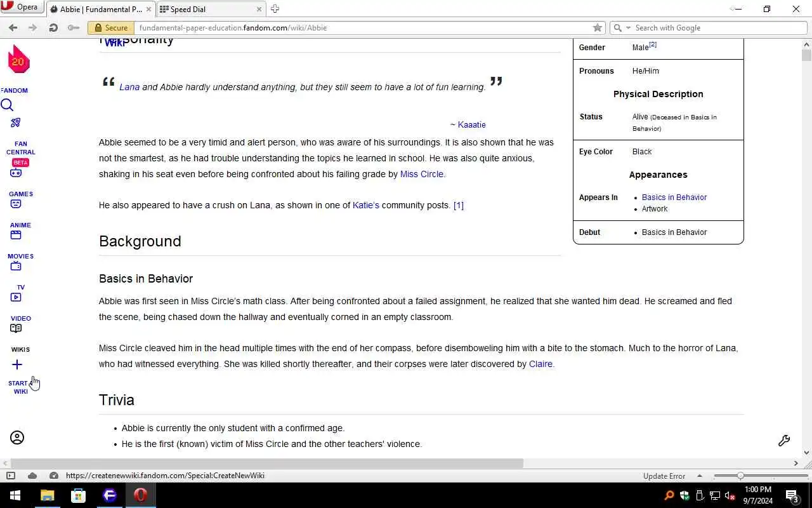Click the Opera icon in the taskbar
Screen dimensions: 812x508
(x=141, y=495)
